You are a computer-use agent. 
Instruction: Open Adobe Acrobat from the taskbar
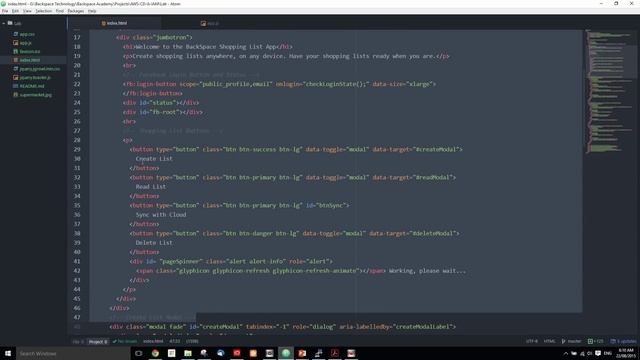tap(335, 353)
